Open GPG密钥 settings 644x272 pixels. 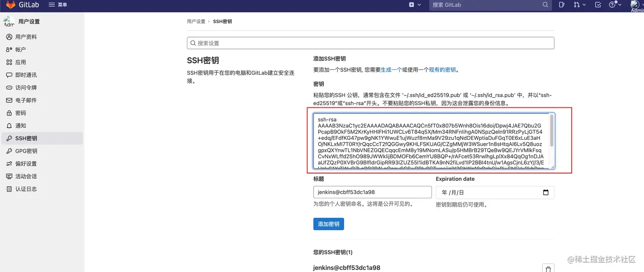(42, 151)
